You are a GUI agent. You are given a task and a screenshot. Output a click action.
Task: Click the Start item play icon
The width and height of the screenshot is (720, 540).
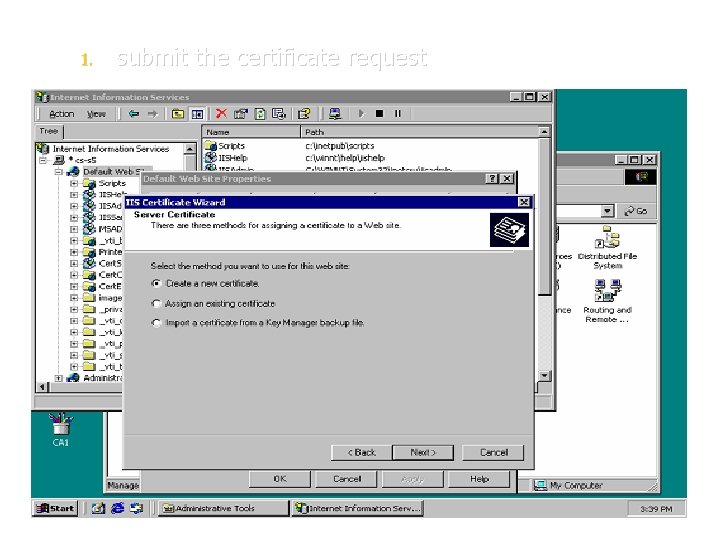(361, 113)
